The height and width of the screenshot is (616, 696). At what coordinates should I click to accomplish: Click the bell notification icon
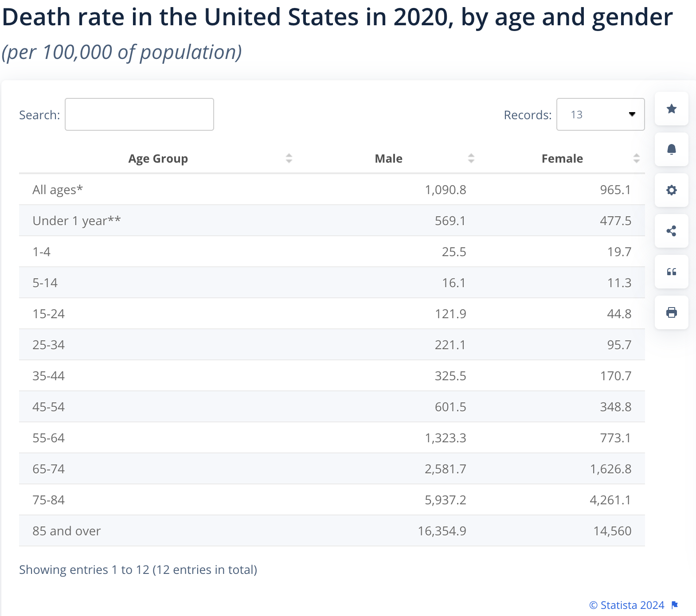[671, 150]
